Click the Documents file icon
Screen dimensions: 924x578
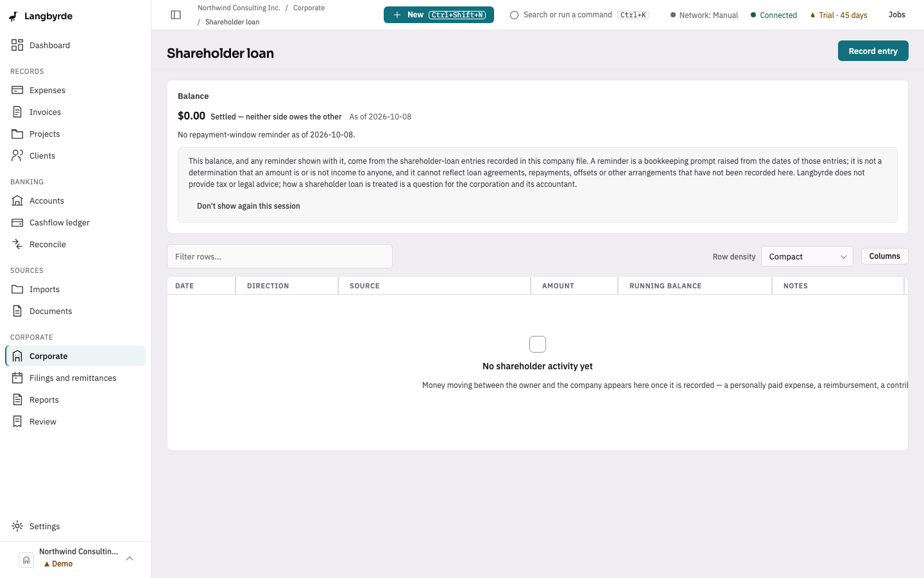point(17,311)
